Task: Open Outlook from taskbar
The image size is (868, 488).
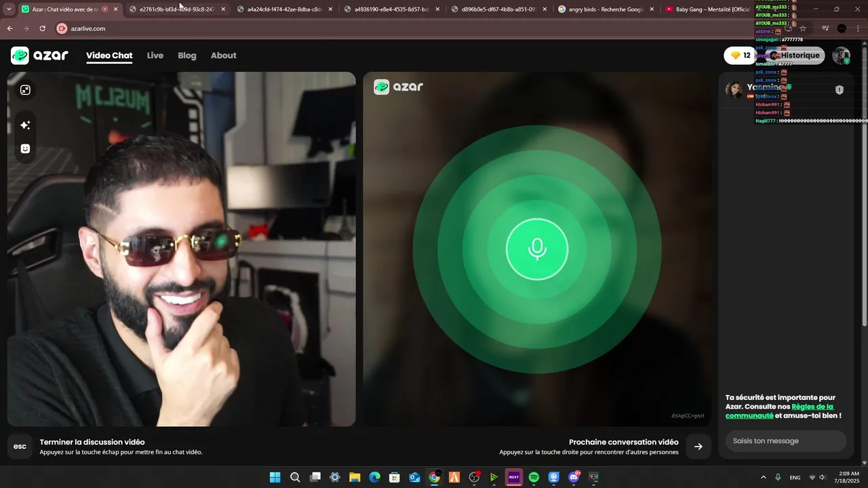Action: [414, 477]
